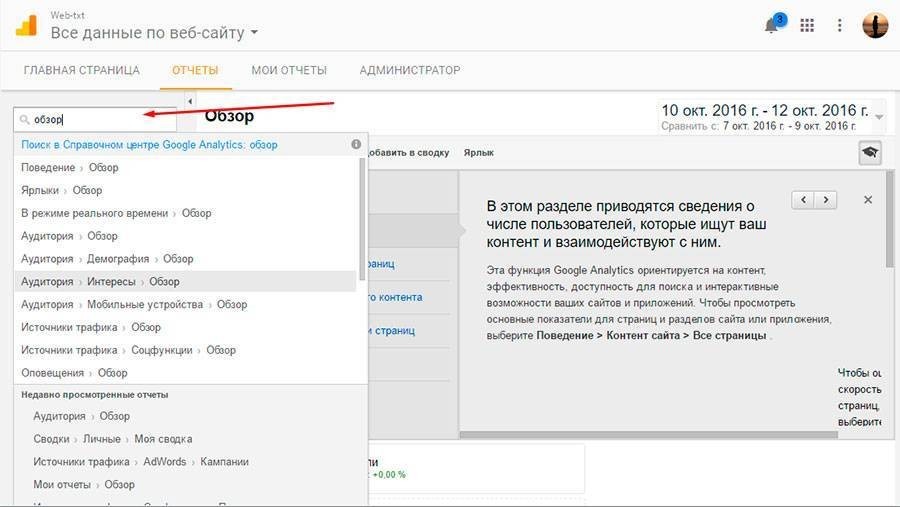Click the suggestions list vertical scrollbar
Image resolution: width=900 pixels, height=507 pixels.
[x=362, y=218]
